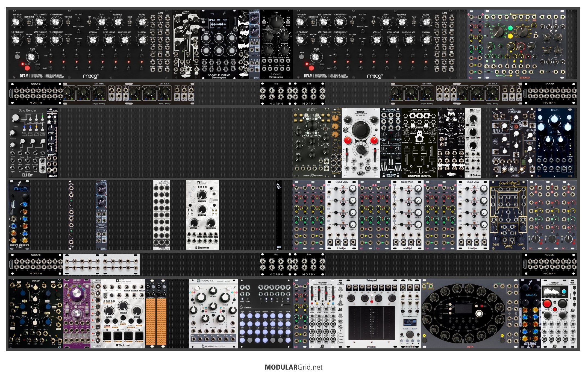This screenshot has width=588, height=373.
Task: Adjust the Length knob on Mod Medusa
Action: pos(202,195)
